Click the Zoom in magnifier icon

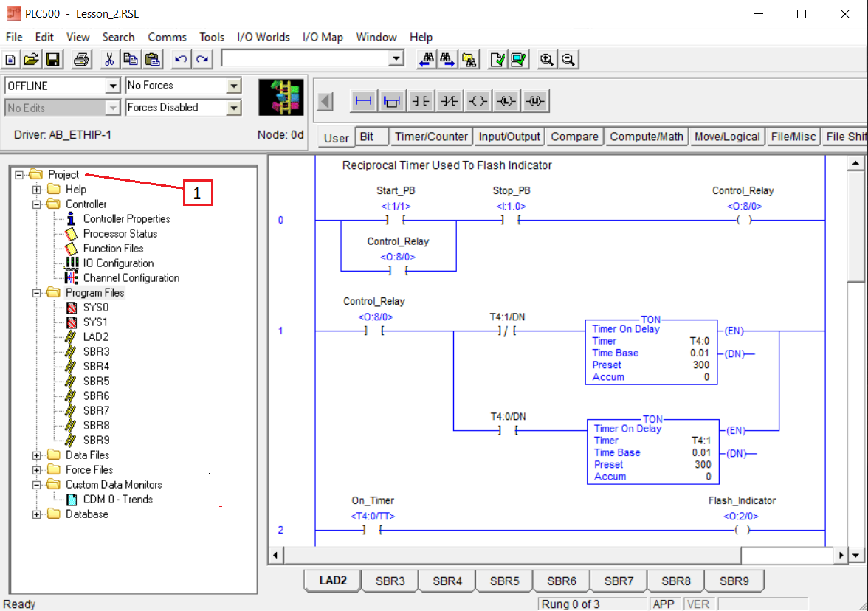tap(547, 59)
